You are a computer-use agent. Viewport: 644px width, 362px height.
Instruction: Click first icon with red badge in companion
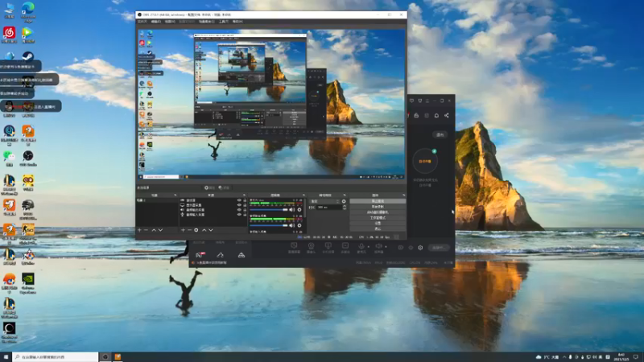[200, 255]
